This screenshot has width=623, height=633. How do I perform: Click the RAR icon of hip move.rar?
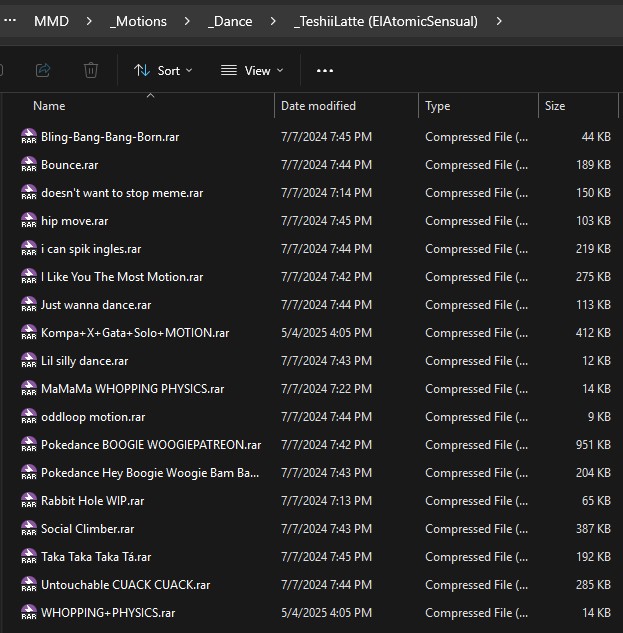pyautogui.click(x=29, y=220)
